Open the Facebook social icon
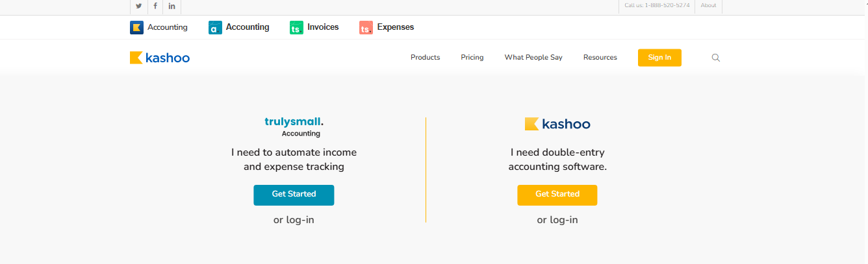The height and width of the screenshot is (264, 868). pyautogui.click(x=155, y=6)
